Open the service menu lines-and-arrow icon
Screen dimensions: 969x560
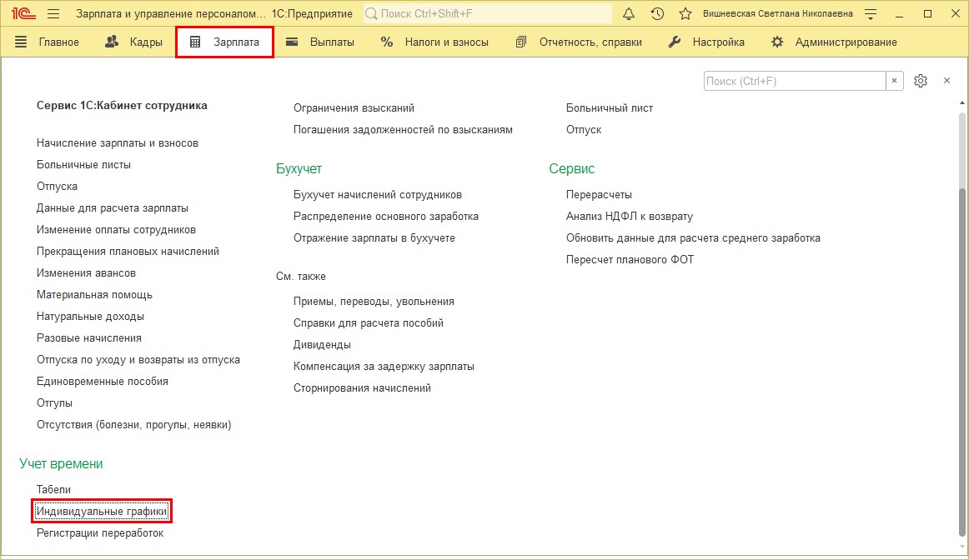tap(871, 13)
